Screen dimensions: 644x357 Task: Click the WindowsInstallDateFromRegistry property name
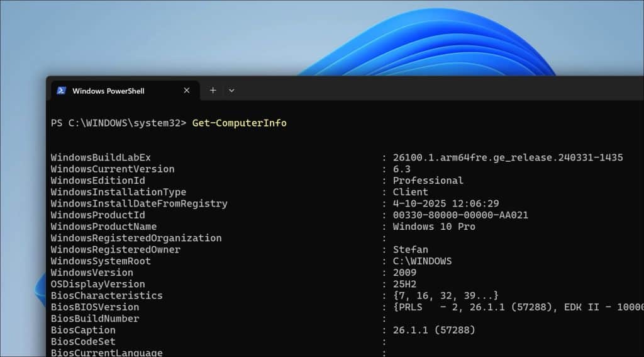139,203
